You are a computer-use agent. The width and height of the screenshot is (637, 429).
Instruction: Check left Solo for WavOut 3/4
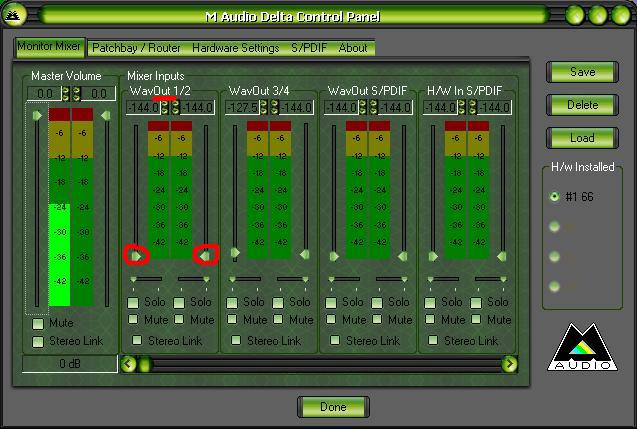point(232,303)
